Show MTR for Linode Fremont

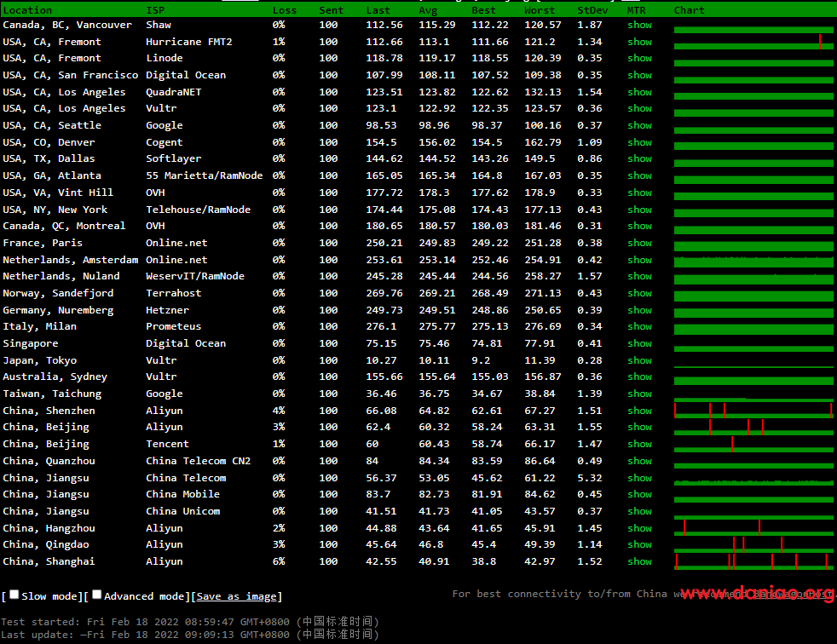[x=639, y=58]
